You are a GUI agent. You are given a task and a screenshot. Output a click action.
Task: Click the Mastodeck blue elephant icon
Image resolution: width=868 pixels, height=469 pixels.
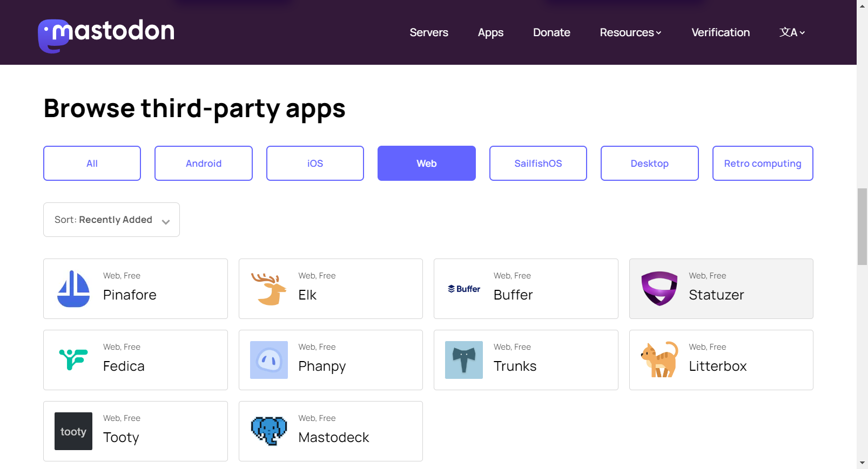[x=269, y=431]
